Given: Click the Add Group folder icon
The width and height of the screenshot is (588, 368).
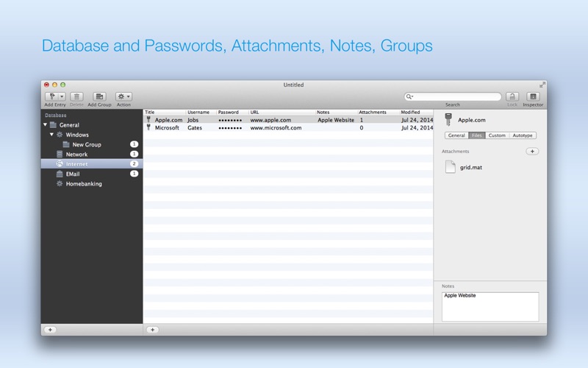Looking at the screenshot, I should click(x=99, y=96).
